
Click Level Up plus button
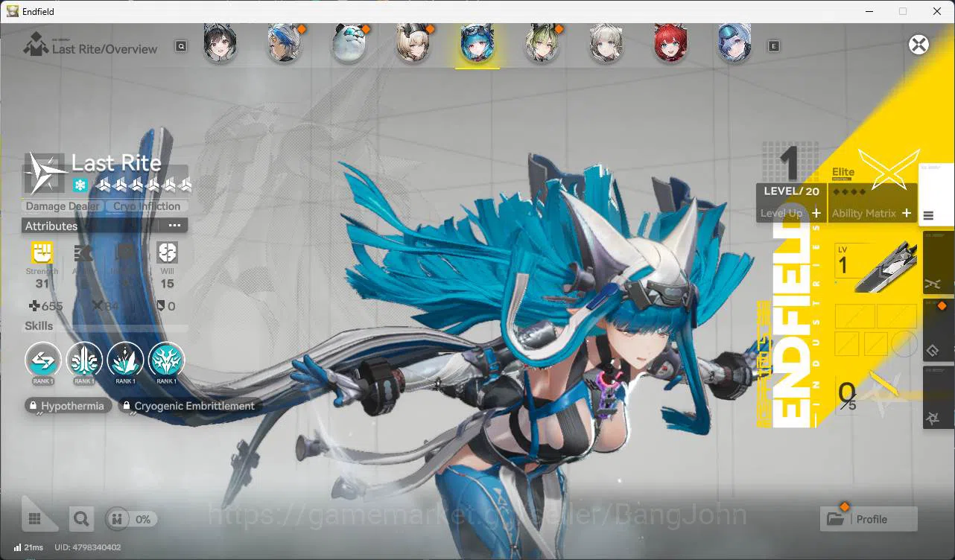tap(816, 213)
